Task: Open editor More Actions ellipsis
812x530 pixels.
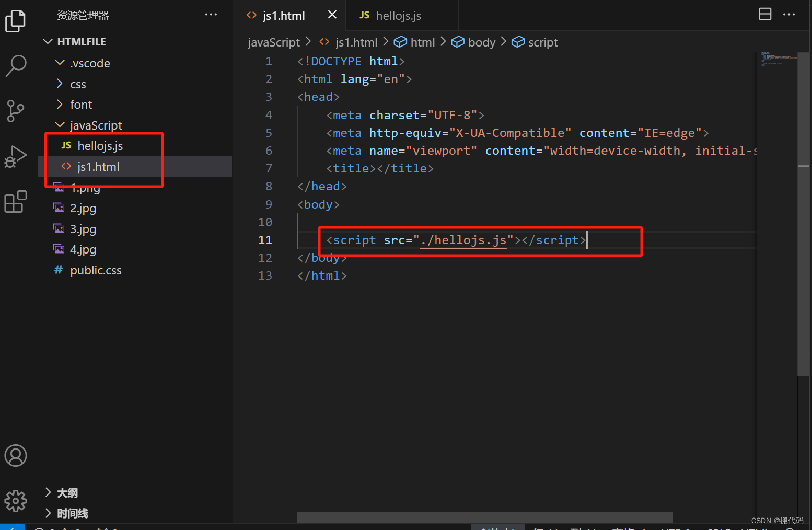Action: coord(789,14)
